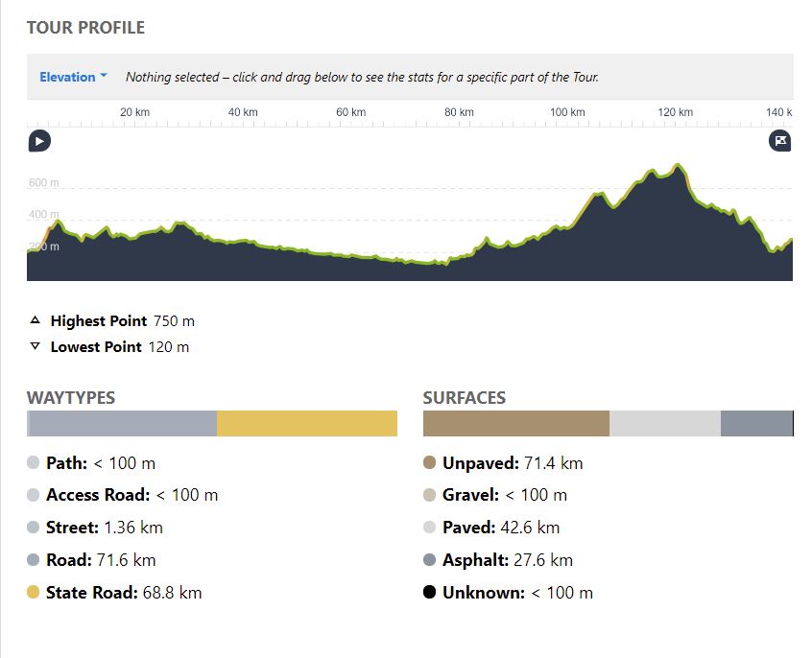Click the Path waytype color dot

34,463
